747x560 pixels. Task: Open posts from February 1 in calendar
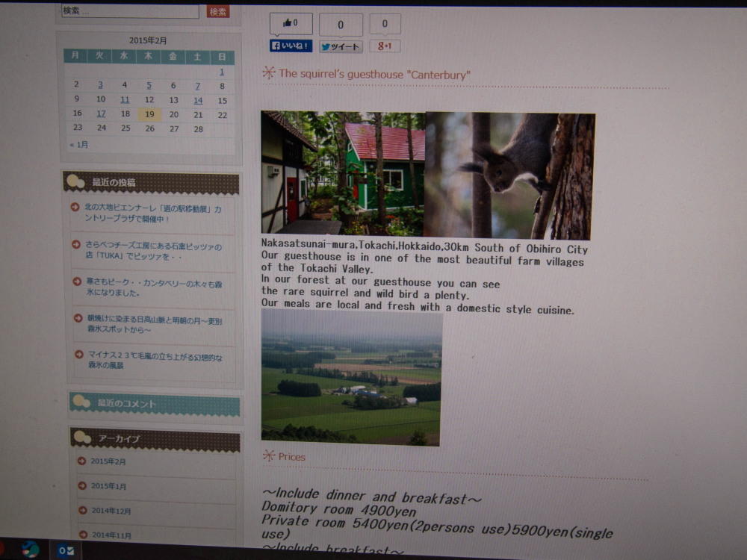(x=222, y=72)
